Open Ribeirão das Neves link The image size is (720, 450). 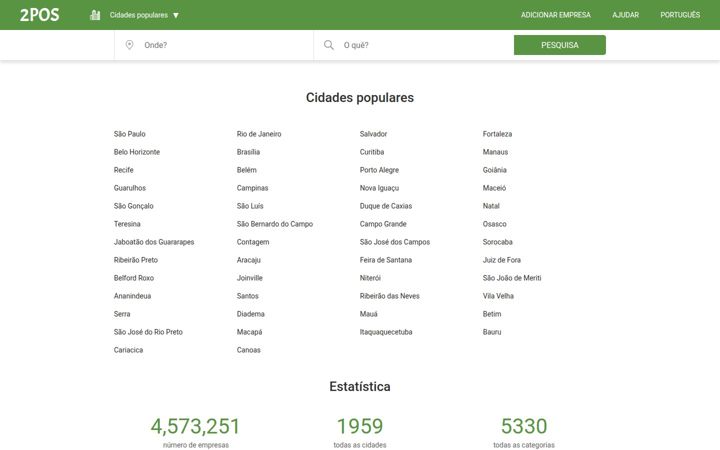click(389, 296)
